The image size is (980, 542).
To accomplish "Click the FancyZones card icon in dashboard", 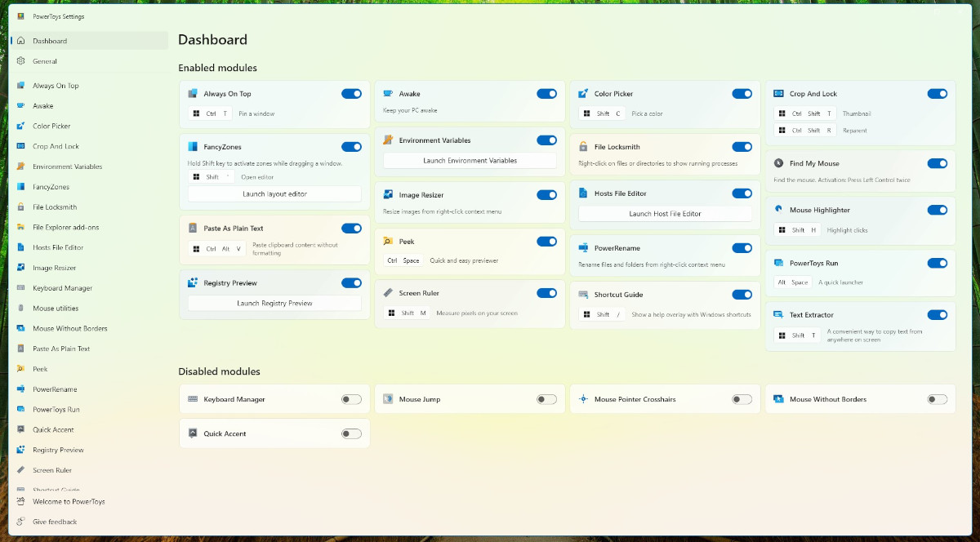I will tap(193, 147).
